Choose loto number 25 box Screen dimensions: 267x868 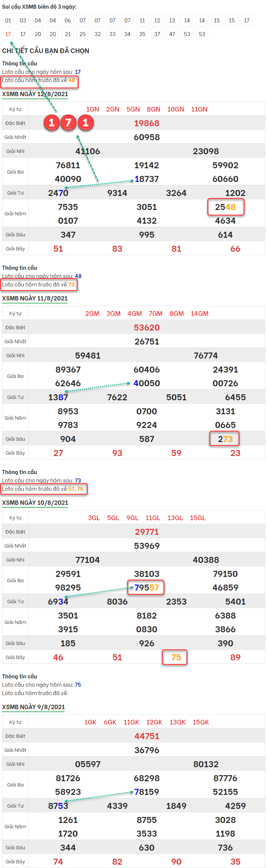click(82, 34)
